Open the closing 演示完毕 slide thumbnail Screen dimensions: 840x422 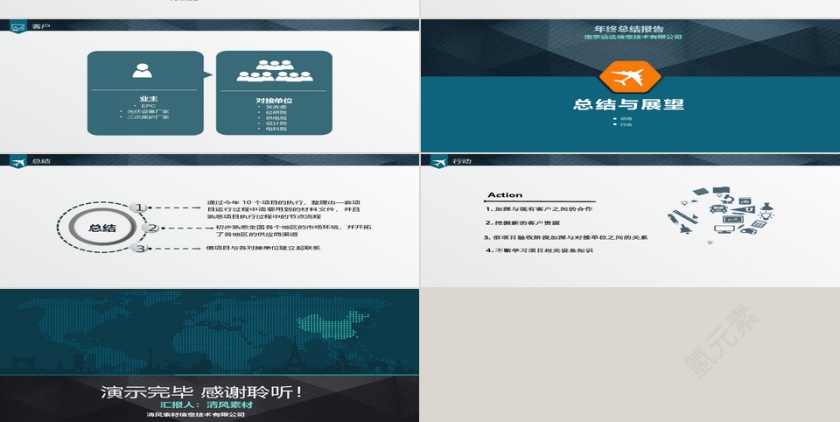(x=209, y=356)
